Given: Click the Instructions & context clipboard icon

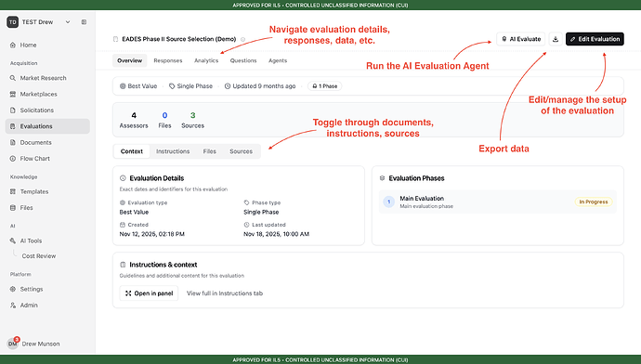Looking at the screenshot, I should (x=123, y=265).
